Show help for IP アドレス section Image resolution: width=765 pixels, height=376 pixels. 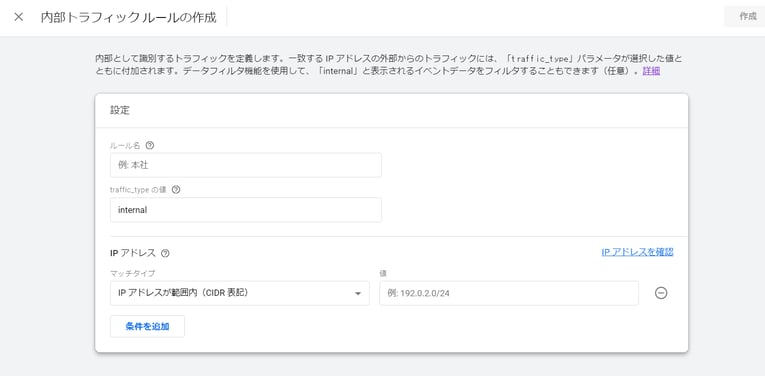coord(165,253)
